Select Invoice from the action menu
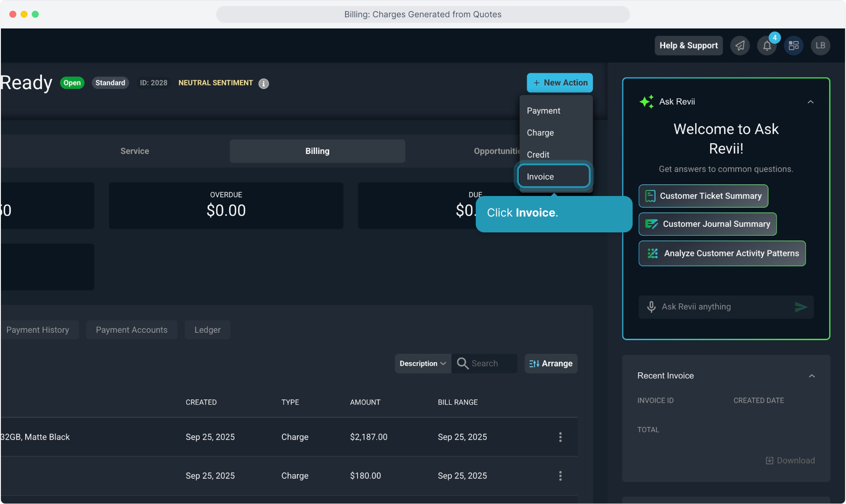 (x=554, y=176)
